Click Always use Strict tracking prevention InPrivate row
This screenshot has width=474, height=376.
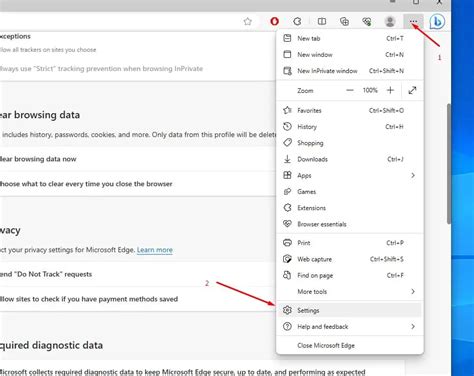tap(138, 69)
